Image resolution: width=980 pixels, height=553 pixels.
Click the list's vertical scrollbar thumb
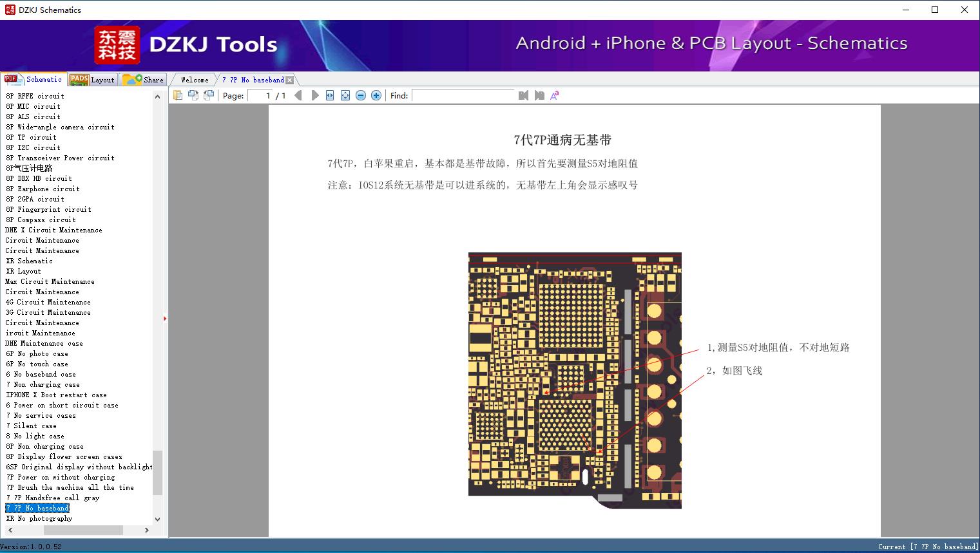tap(157, 472)
